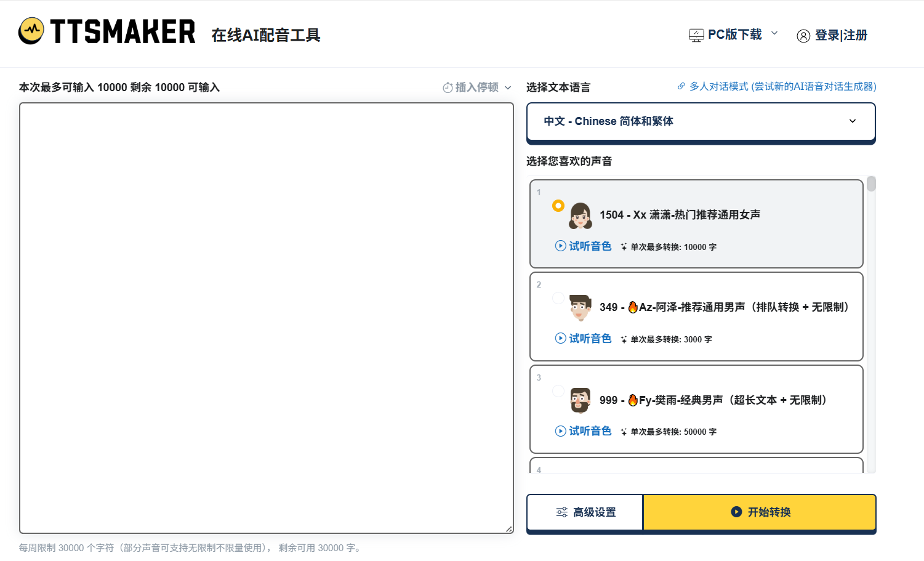Open the 登录|注册 login page
Image resolution: width=924 pixels, height=561 pixels.
(x=841, y=36)
